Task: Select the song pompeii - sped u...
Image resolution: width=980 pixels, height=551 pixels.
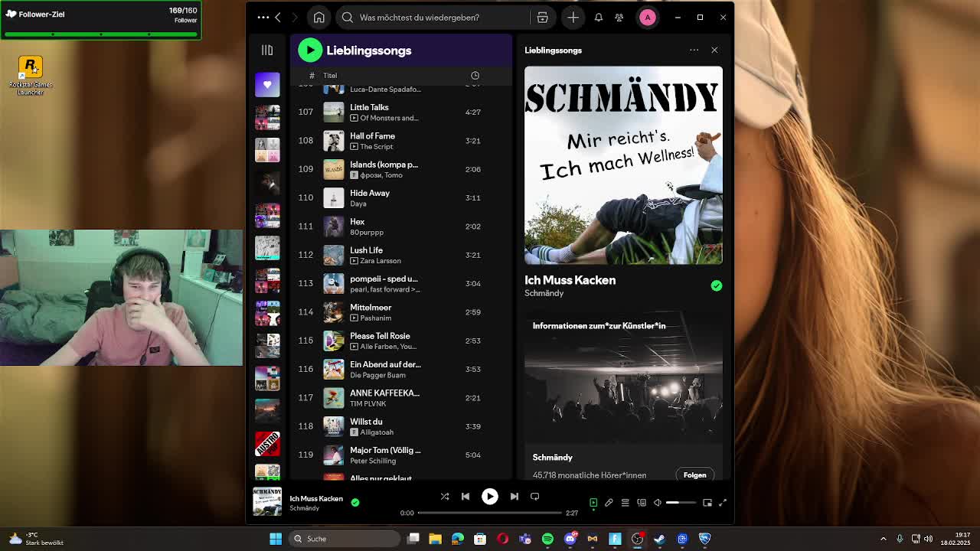Action: (384, 279)
